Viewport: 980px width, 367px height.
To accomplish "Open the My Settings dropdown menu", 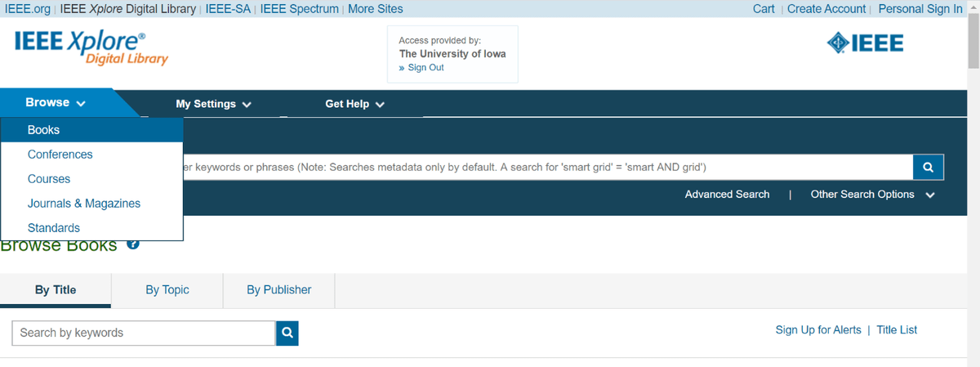I will [213, 104].
